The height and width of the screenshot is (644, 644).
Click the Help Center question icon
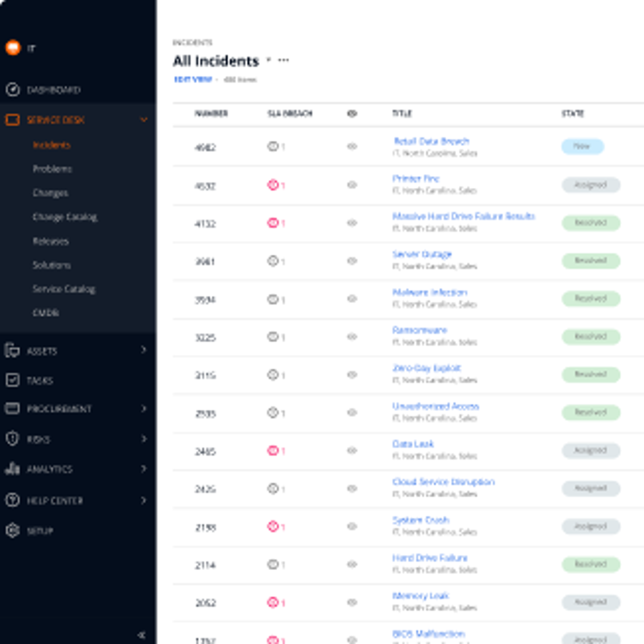click(x=13, y=500)
